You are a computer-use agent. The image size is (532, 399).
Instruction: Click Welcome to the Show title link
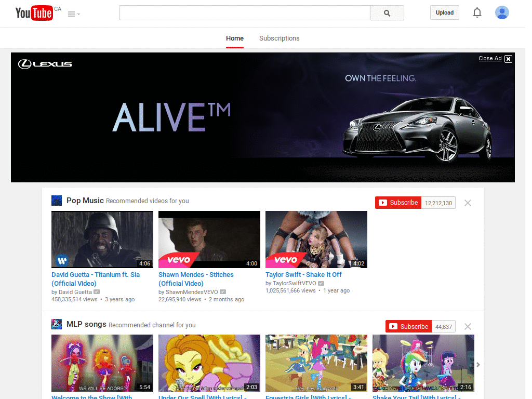pyautogui.click(x=91, y=396)
